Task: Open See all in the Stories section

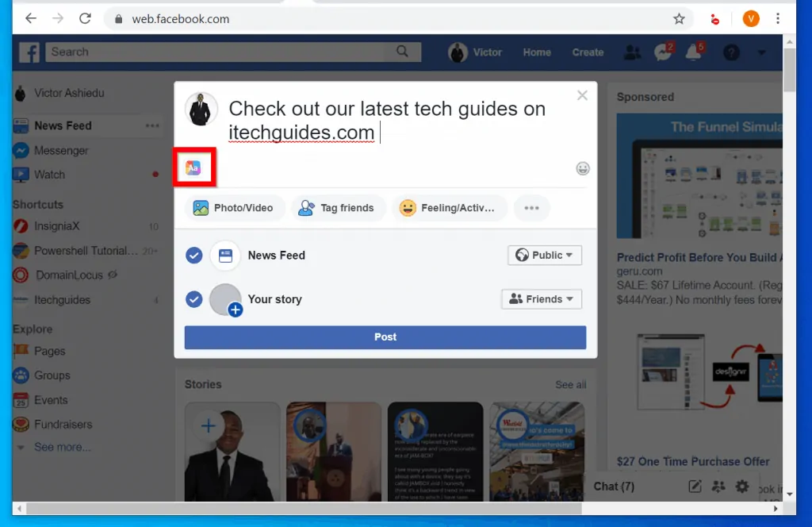Action: [570, 384]
